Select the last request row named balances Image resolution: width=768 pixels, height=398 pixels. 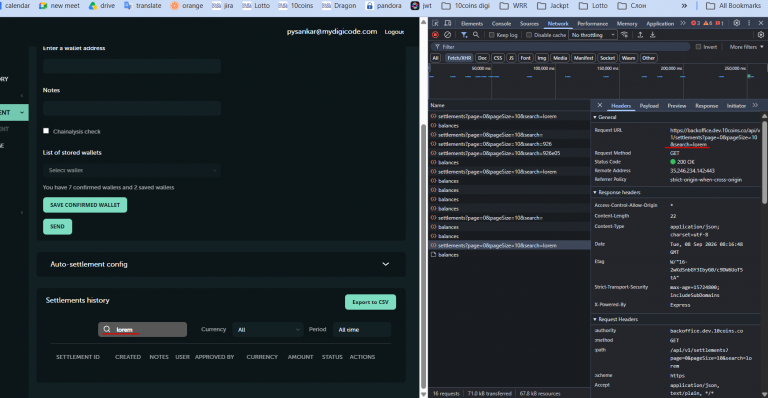[x=509, y=255]
